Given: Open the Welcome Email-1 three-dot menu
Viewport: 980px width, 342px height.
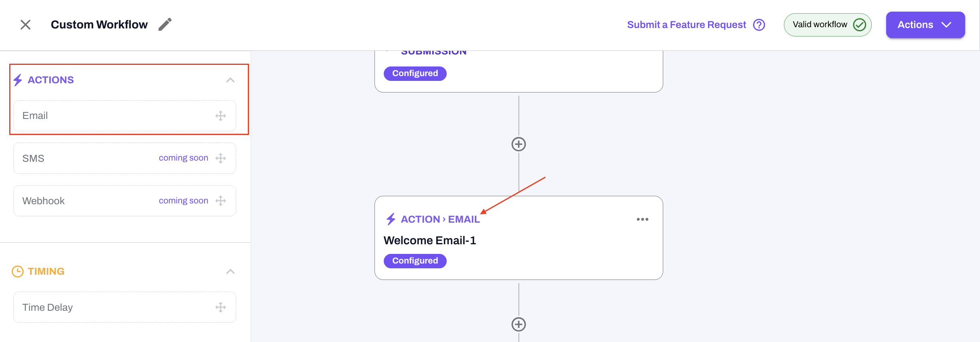Looking at the screenshot, I should (642, 219).
